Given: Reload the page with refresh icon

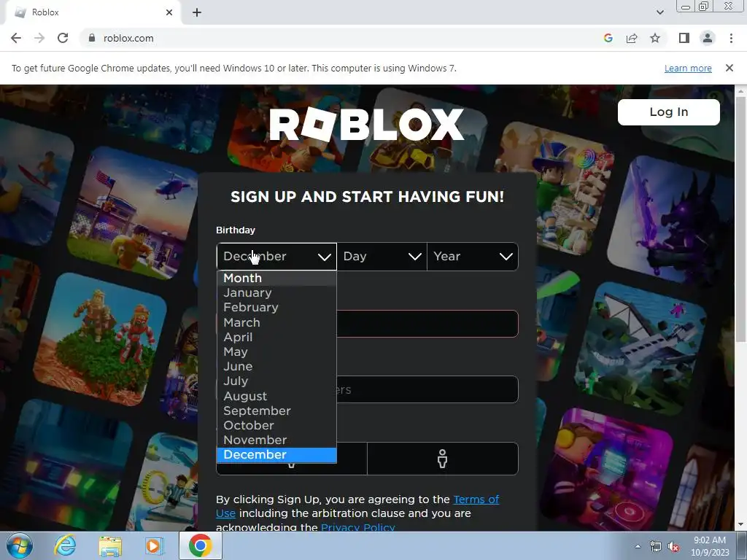Looking at the screenshot, I should (63, 38).
